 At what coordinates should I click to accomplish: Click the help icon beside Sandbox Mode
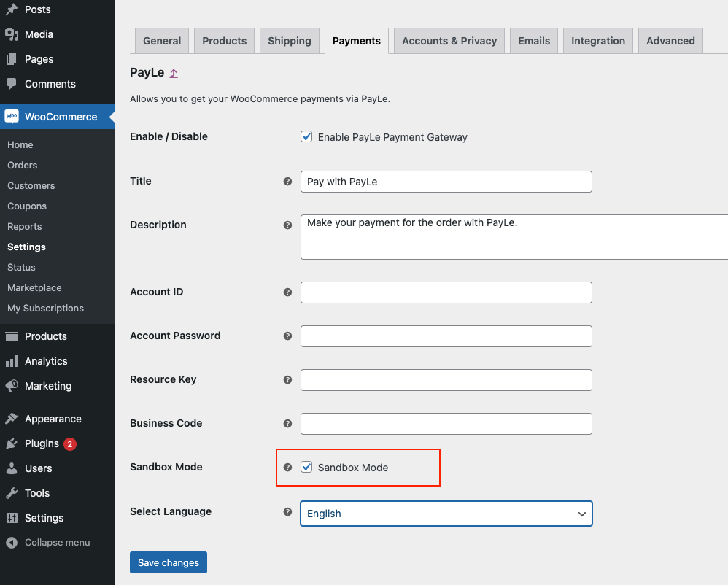tap(288, 468)
